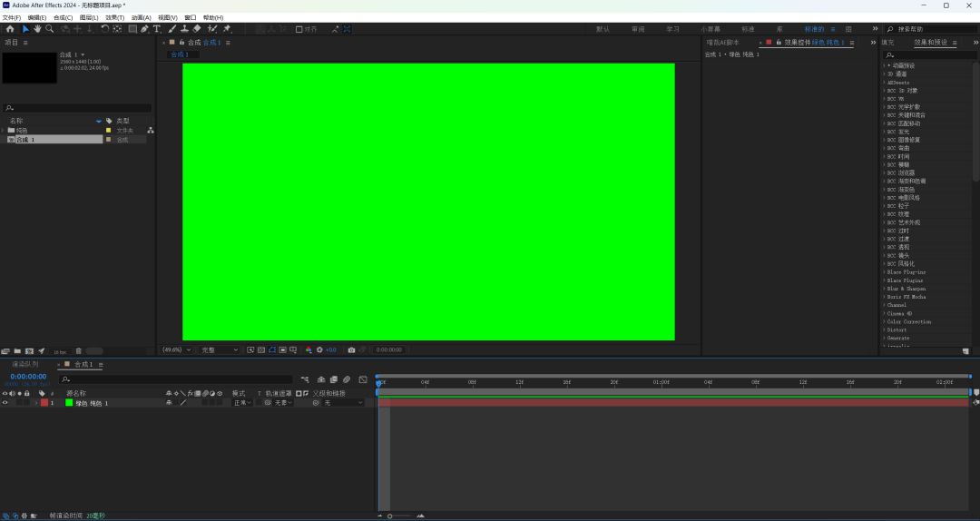Open the viewer magnification dropdown (49.6%)

(176, 349)
